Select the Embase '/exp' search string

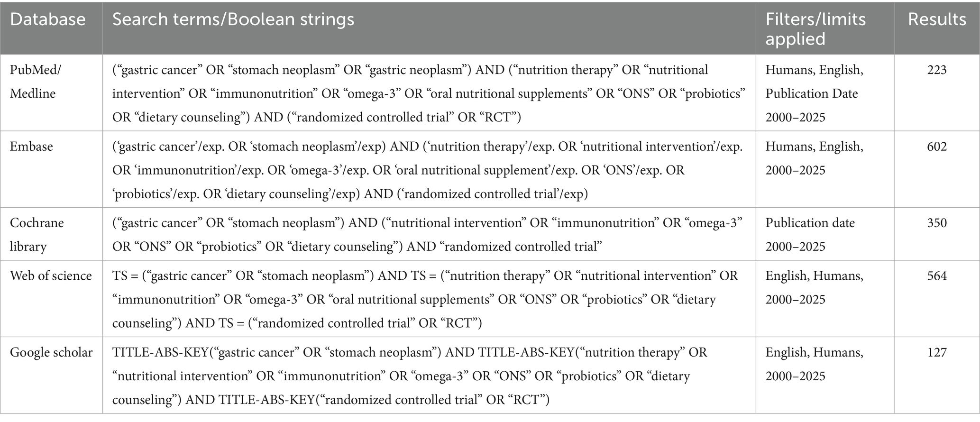[x=427, y=170]
